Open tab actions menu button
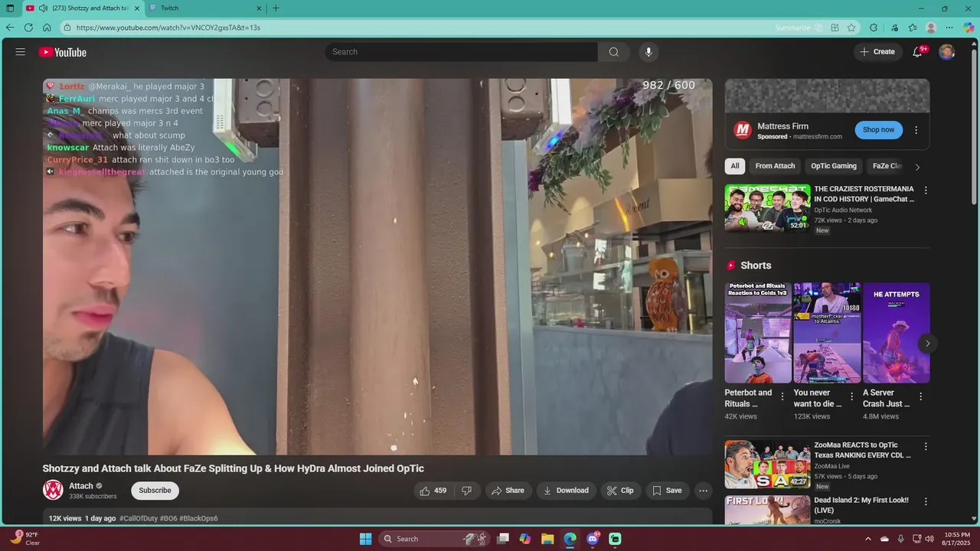Screen dimensions: 980x551 coord(10,8)
